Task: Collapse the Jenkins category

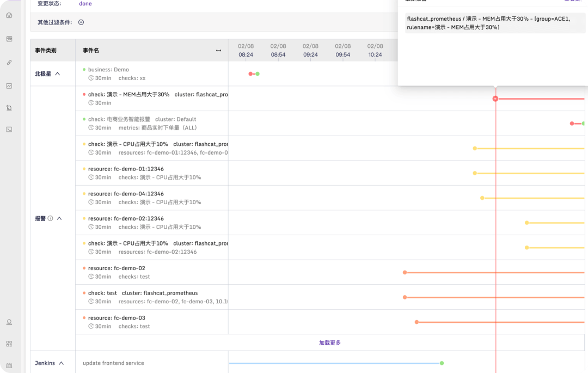Action: (x=62, y=363)
